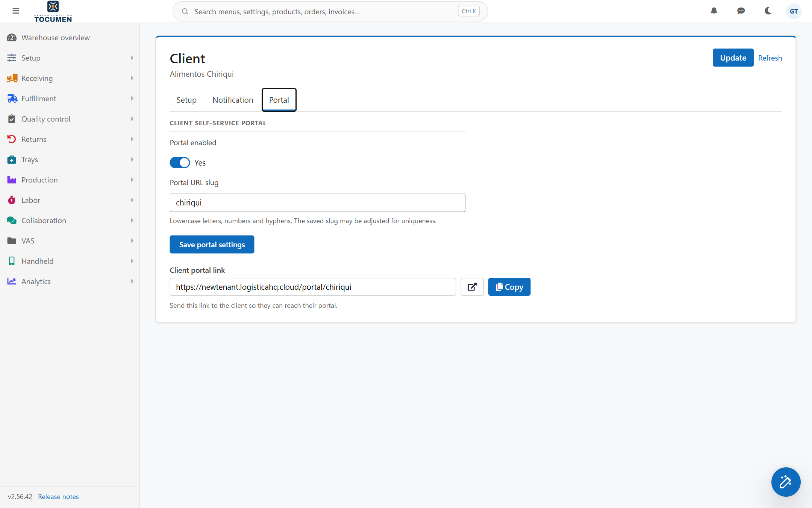This screenshot has width=812, height=508.
Task: Open the Release notes link
Action: 58,496
